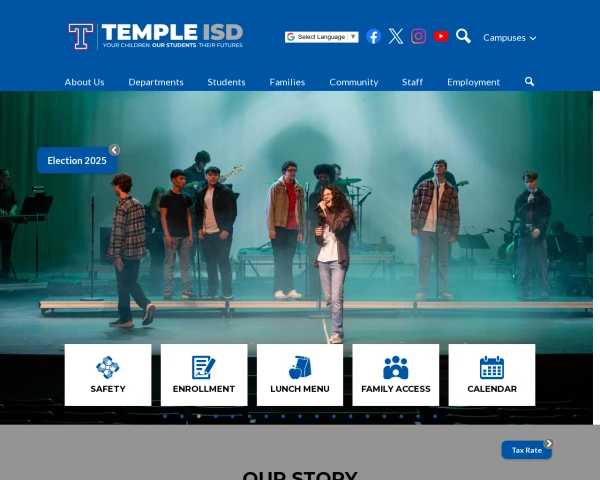Click the Family Access people icon
This screenshot has width=600, height=480.
tap(396, 367)
